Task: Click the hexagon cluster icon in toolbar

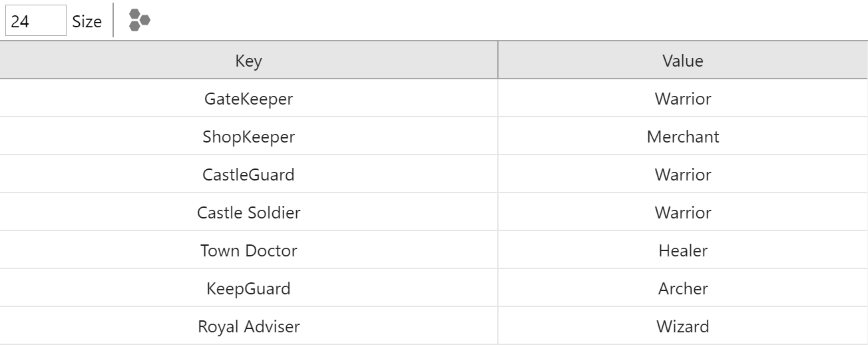Action: click(139, 21)
